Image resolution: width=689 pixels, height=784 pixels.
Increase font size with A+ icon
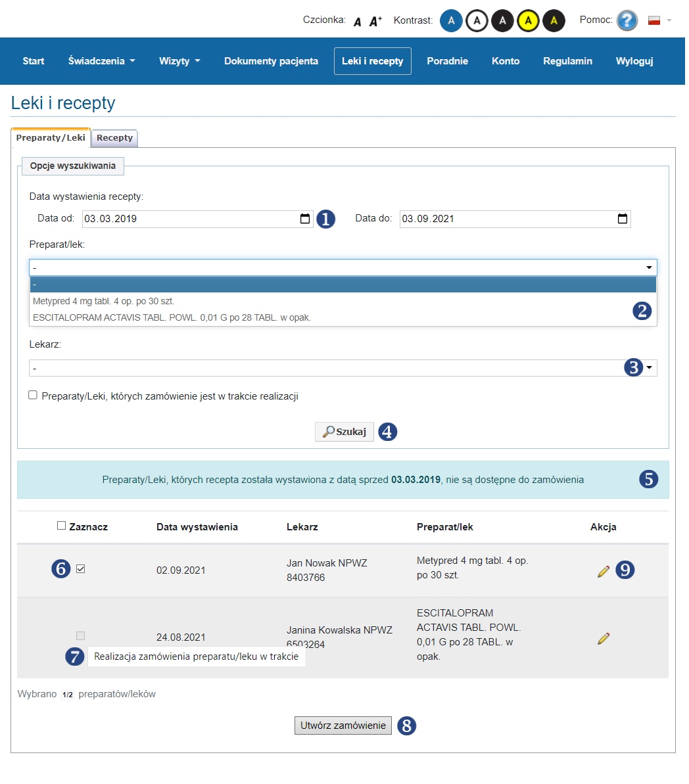coord(375,21)
